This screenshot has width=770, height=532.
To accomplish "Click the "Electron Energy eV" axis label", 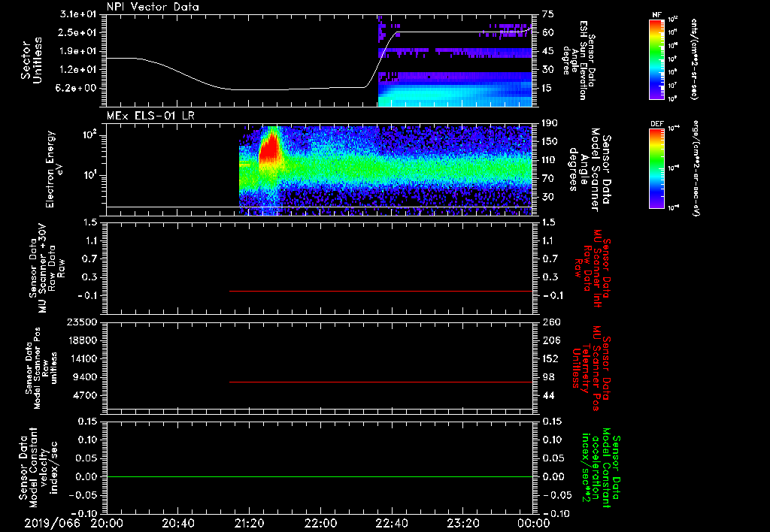I will 54,169.
